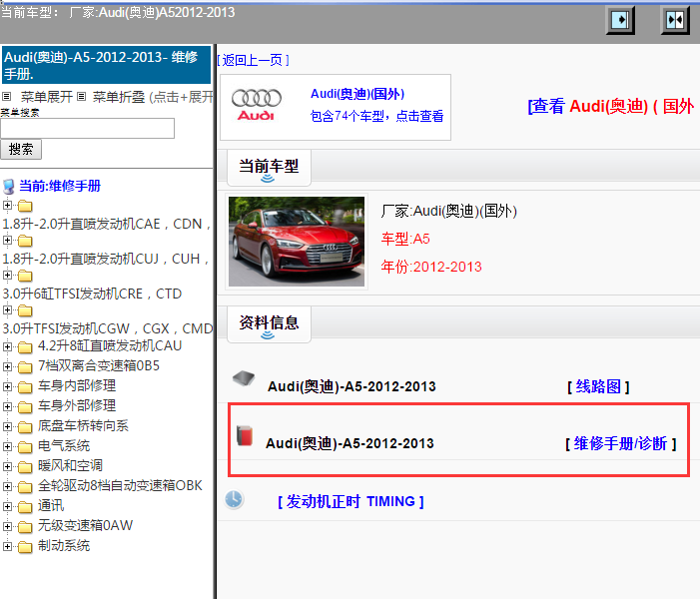Expand node above 1.8升-2.0升直喷发动机CAE
Viewport: 700px width, 599px height.
(7, 205)
